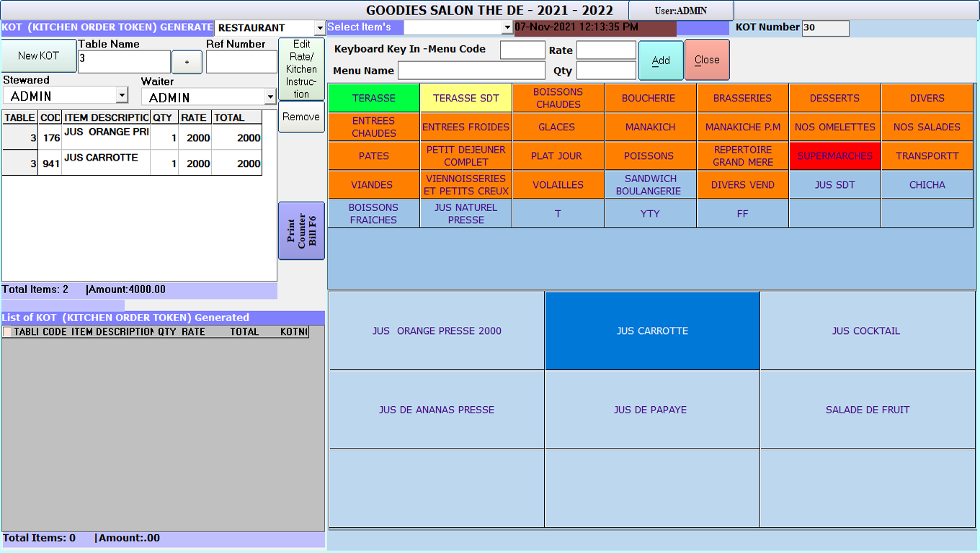Viewport: 980px width, 553px height.
Task: Click the Qty input field
Action: pos(606,71)
